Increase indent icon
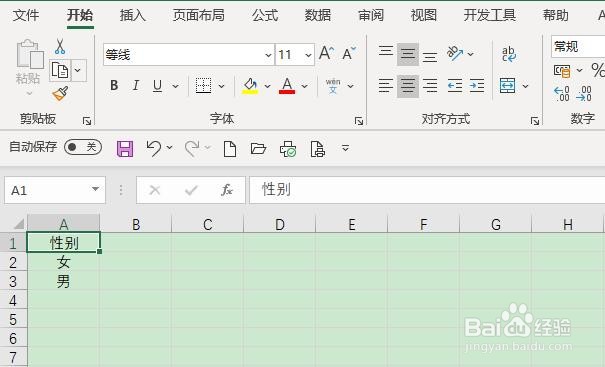605x367 pixels. [477, 85]
